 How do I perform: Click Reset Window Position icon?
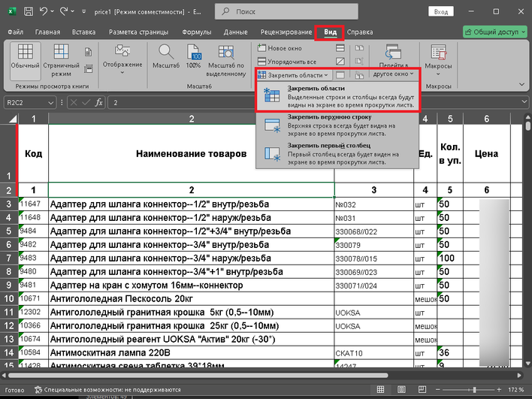click(359, 75)
